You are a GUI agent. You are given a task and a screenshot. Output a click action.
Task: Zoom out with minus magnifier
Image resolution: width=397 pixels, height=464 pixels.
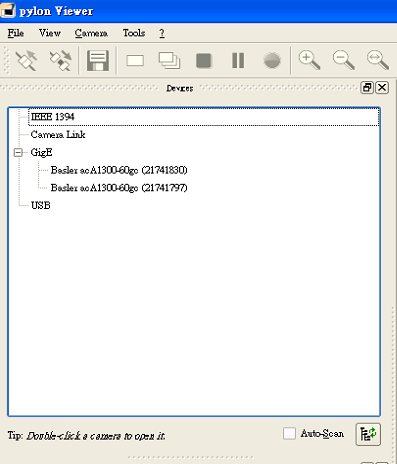click(x=343, y=60)
